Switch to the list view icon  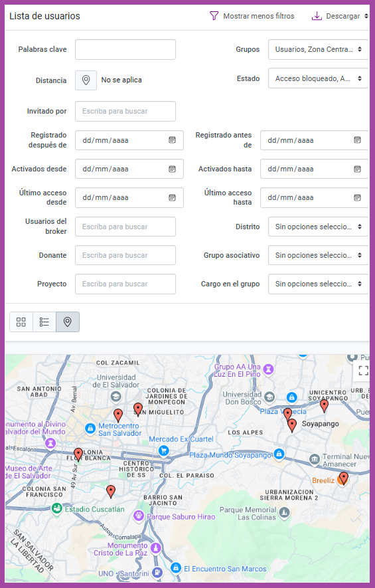[x=44, y=322]
